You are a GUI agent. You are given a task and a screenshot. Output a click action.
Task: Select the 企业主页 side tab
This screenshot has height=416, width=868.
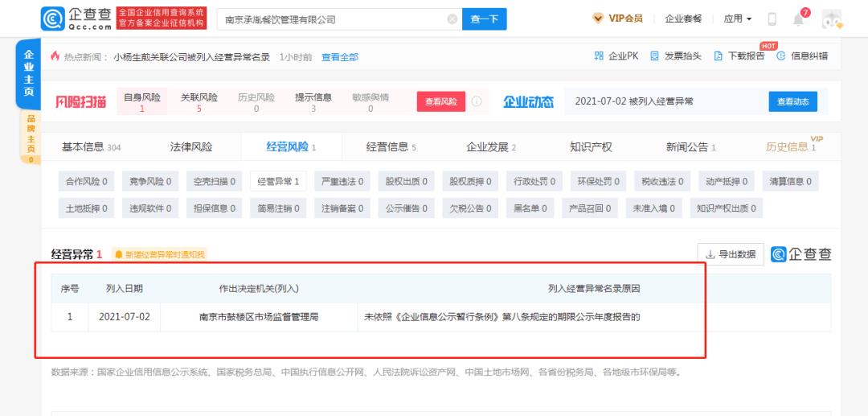coord(29,73)
